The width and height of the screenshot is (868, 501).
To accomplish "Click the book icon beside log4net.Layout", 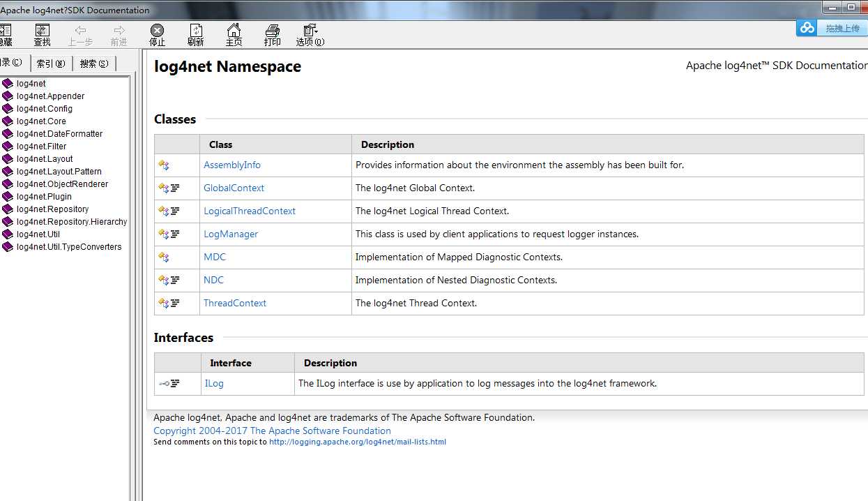I will coord(8,159).
